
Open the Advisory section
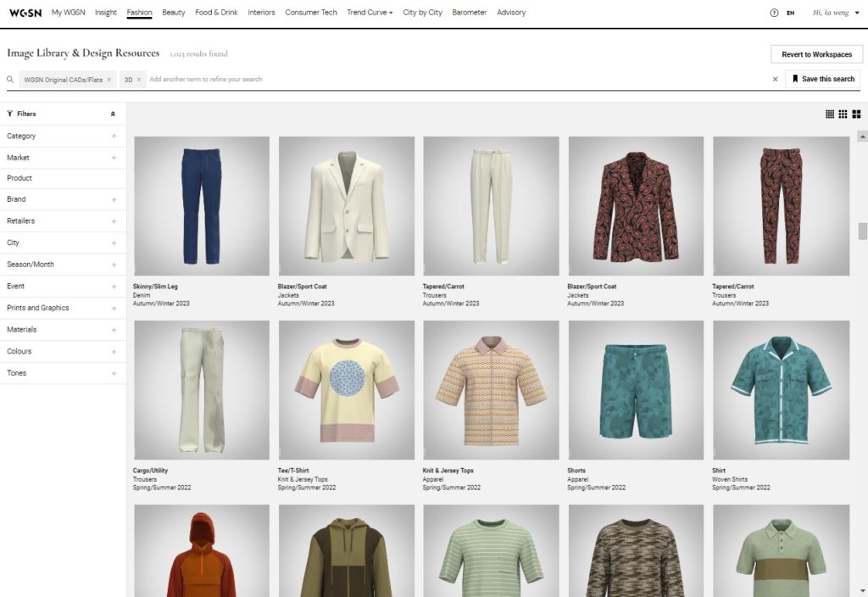tap(511, 12)
